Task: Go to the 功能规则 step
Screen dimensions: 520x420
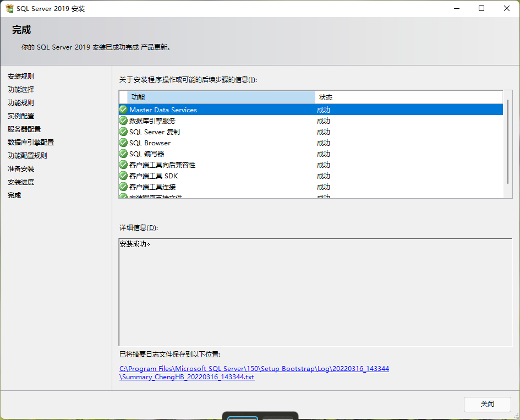Action: pyautogui.click(x=21, y=103)
